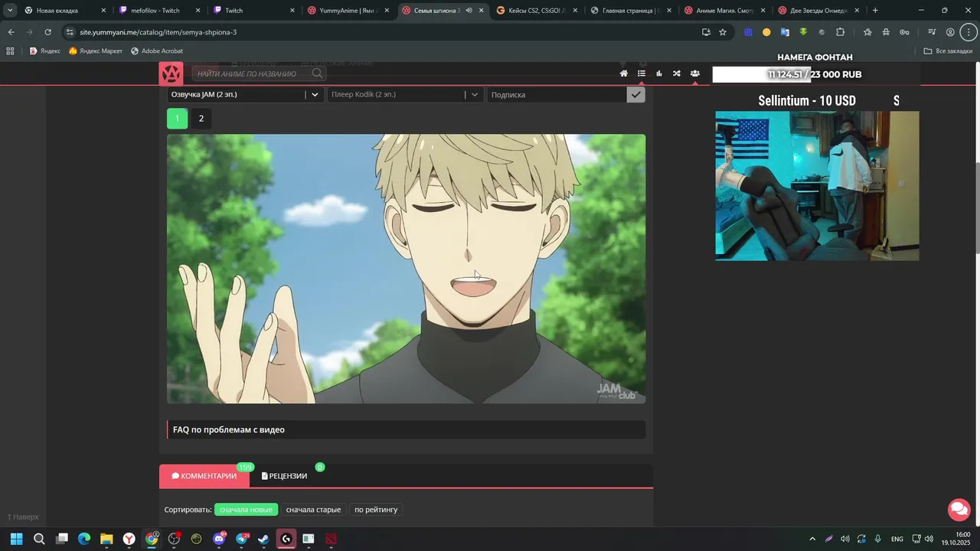Click the shuffle random anime icon

tap(677, 73)
